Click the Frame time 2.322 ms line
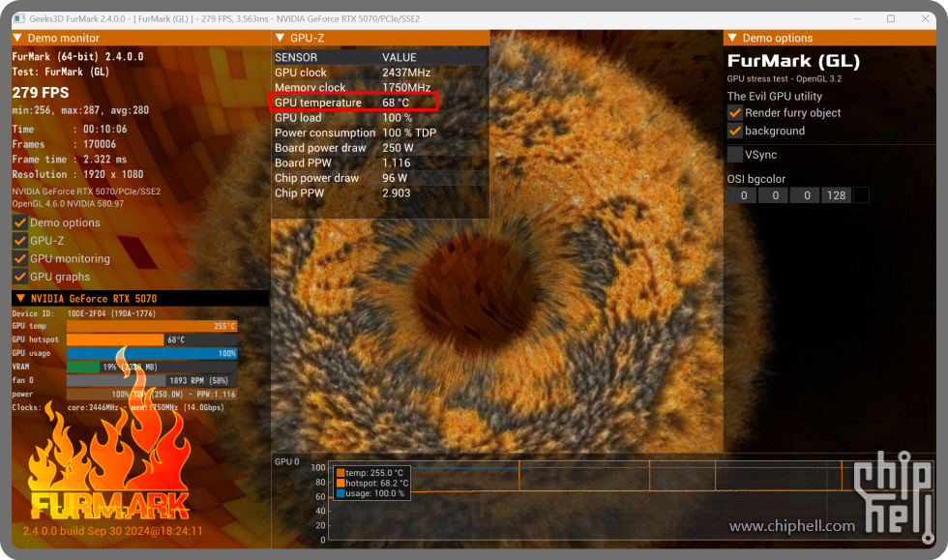The image size is (948, 560). 70,160
